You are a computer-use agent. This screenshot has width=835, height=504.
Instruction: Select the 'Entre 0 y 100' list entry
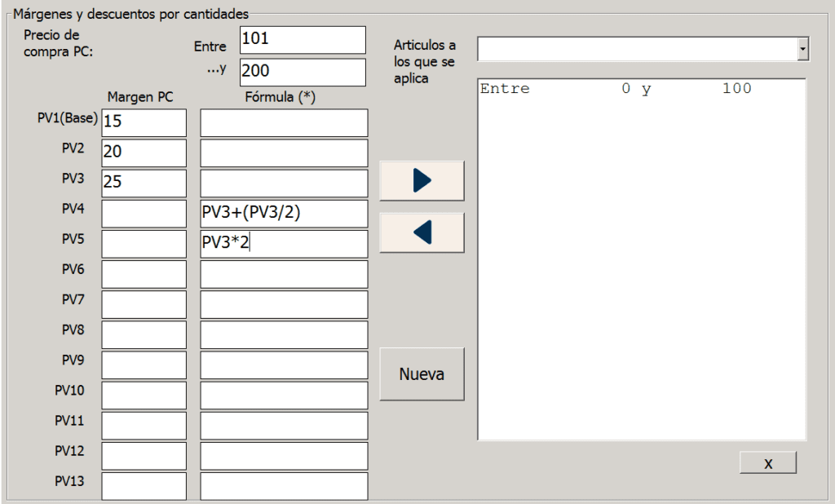point(616,89)
